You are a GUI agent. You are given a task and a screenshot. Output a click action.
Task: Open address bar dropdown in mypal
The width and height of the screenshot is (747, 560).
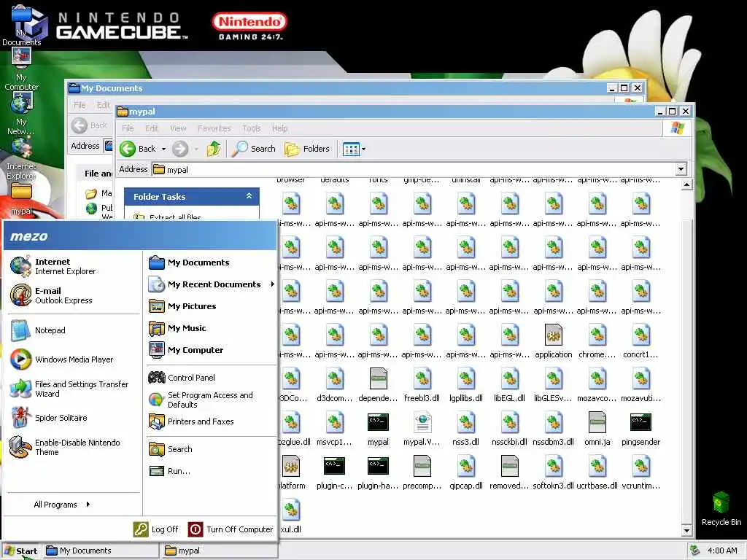[681, 169]
